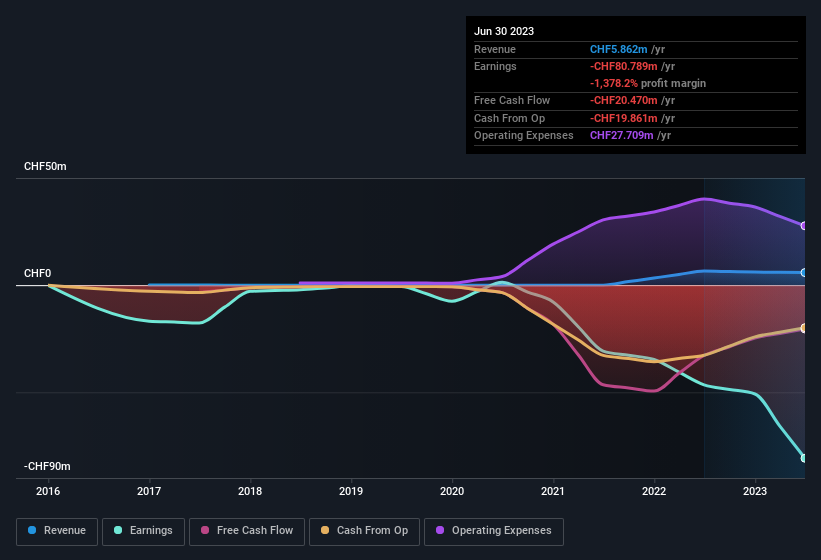The width and height of the screenshot is (821, 560).
Task: Click the 2021 x-axis label
Action: pyautogui.click(x=553, y=491)
